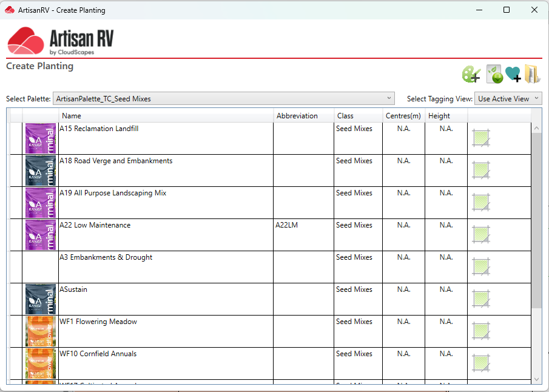Click the teal heart add-favourite icon
Screen dimensions: 549x392
click(x=513, y=74)
